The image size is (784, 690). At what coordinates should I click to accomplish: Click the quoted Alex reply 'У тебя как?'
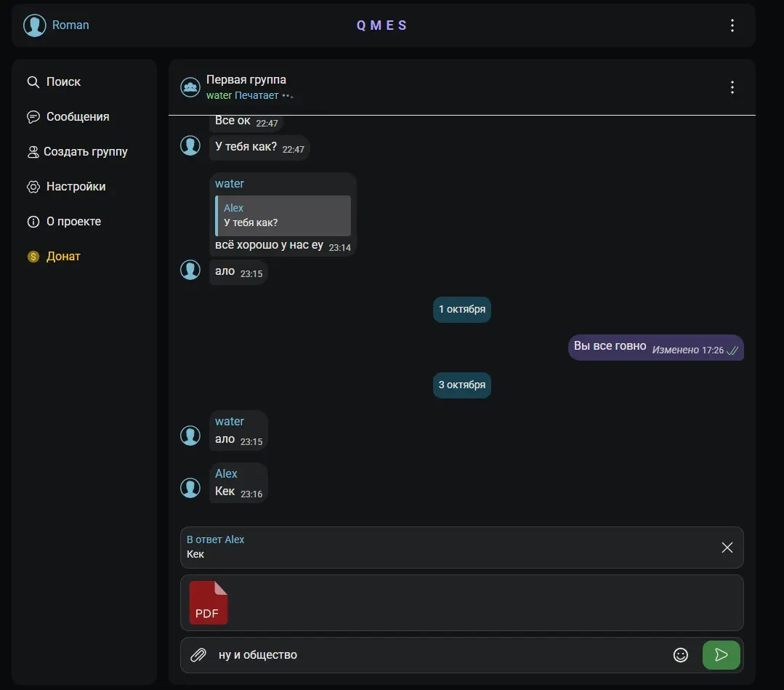click(x=283, y=216)
